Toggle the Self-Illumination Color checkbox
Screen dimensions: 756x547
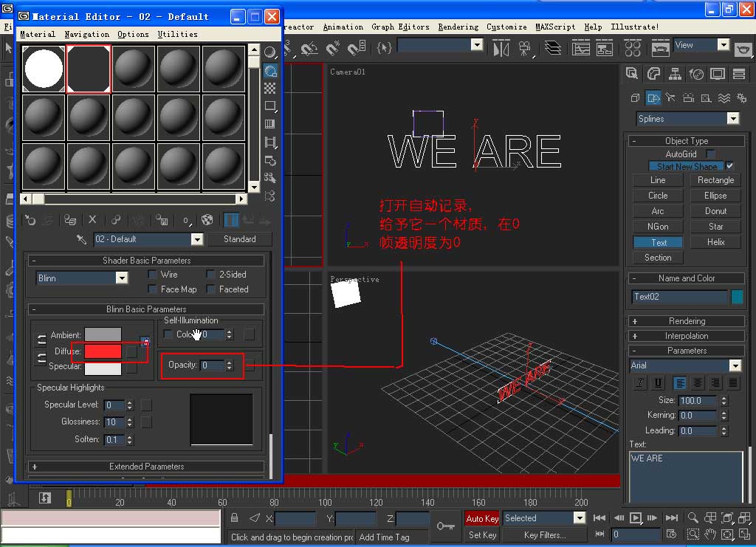point(168,334)
